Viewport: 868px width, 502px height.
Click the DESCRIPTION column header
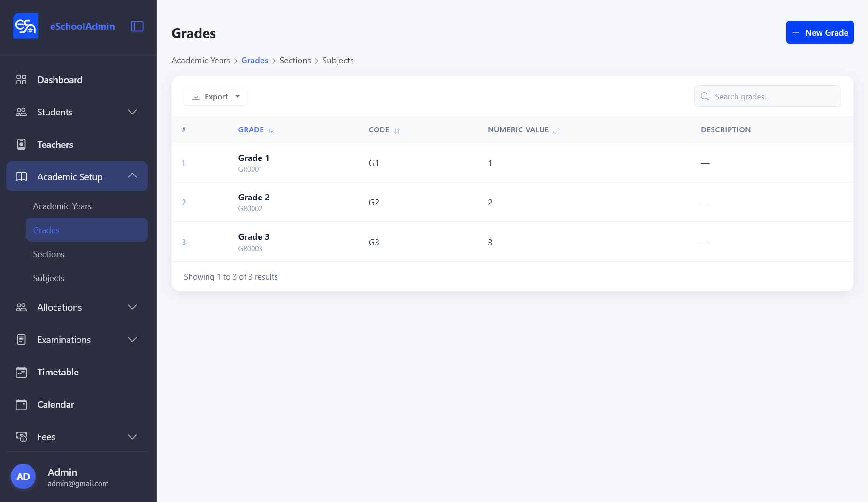click(726, 130)
